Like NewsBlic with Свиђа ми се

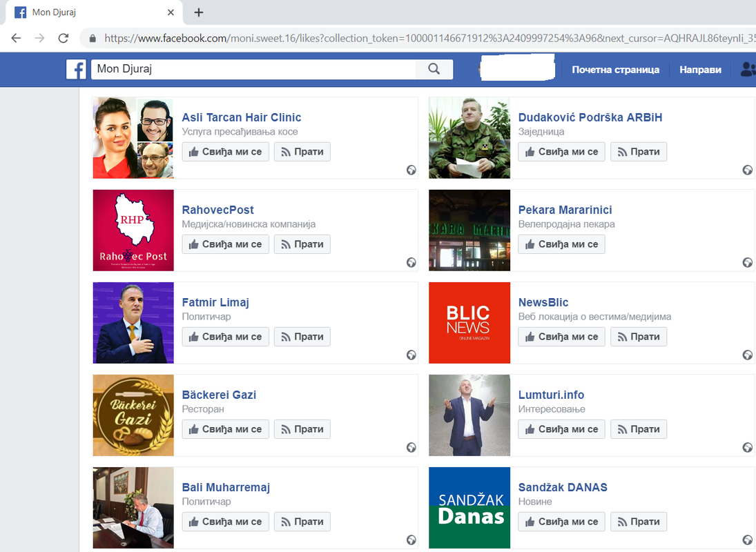[x=561, y=337]
